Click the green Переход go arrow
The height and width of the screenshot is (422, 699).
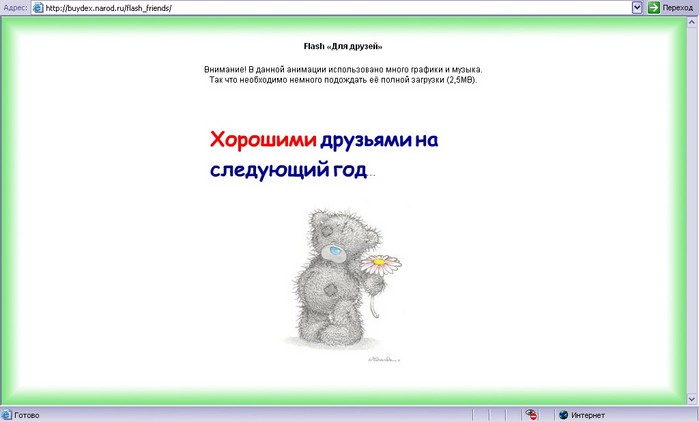pyautogui.click(x=654, y=8)
